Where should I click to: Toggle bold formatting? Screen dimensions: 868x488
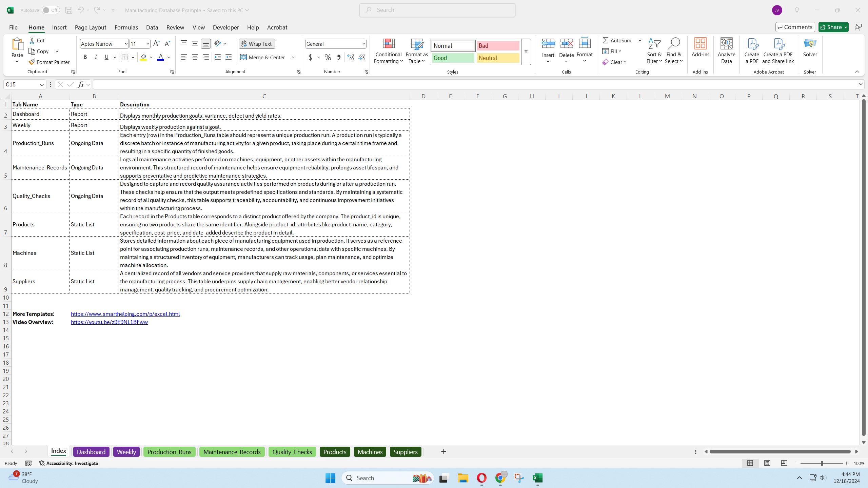pyautogui.click(x=85, y=57)
